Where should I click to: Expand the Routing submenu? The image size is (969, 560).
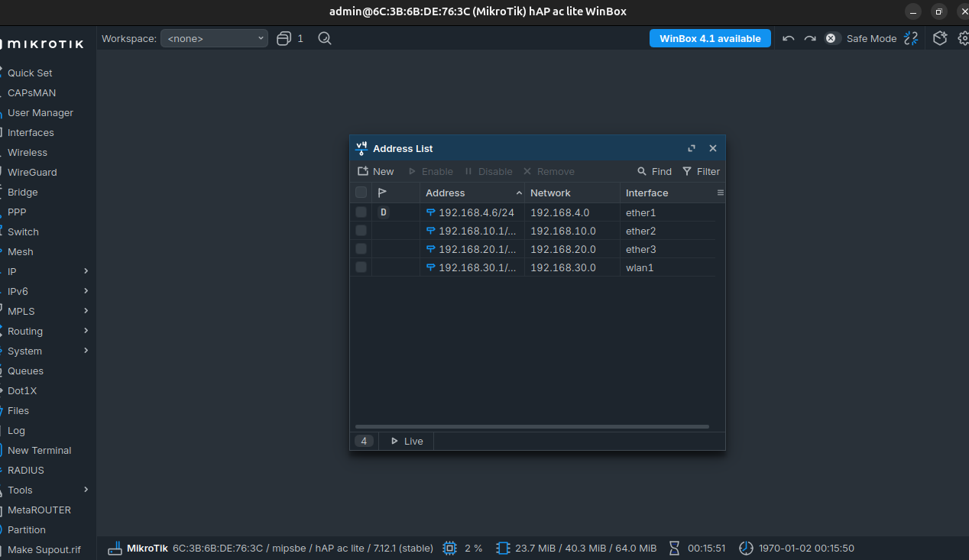[x=86, y=331]
